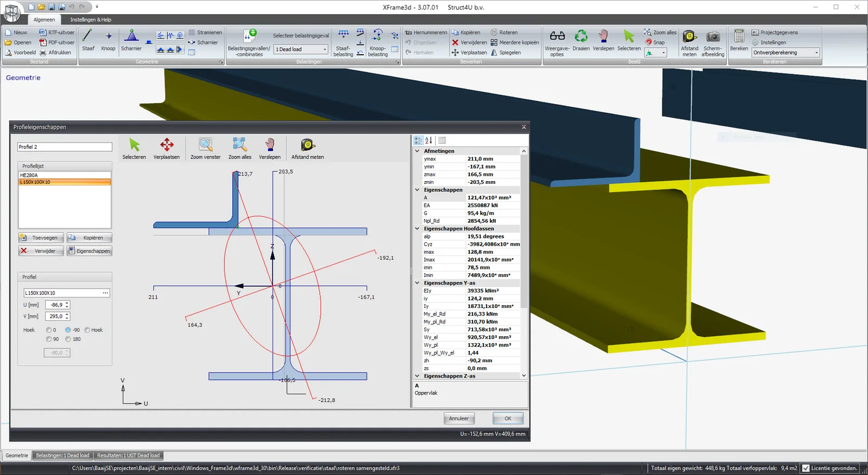The height and width of the screenshot is (475, 868).
Task: Click Roteren in Bewerken group
Action: pos(504,33)
